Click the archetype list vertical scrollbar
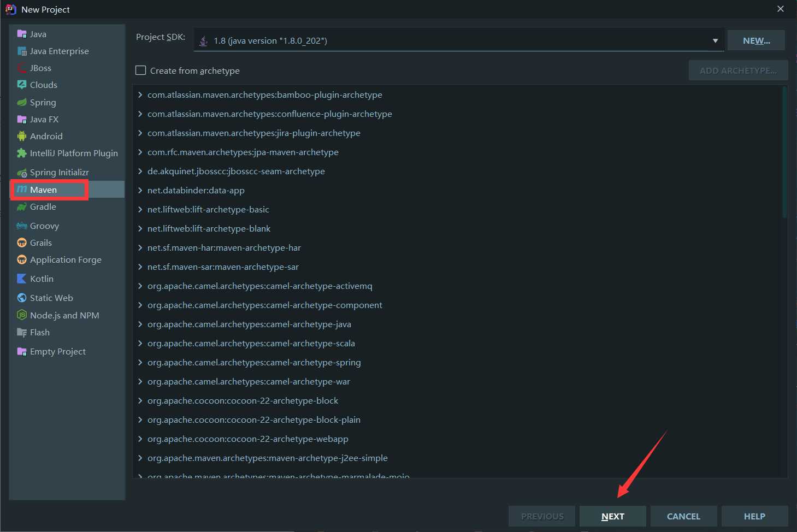Viewport: 797px width, 532px height. (784, 153)
